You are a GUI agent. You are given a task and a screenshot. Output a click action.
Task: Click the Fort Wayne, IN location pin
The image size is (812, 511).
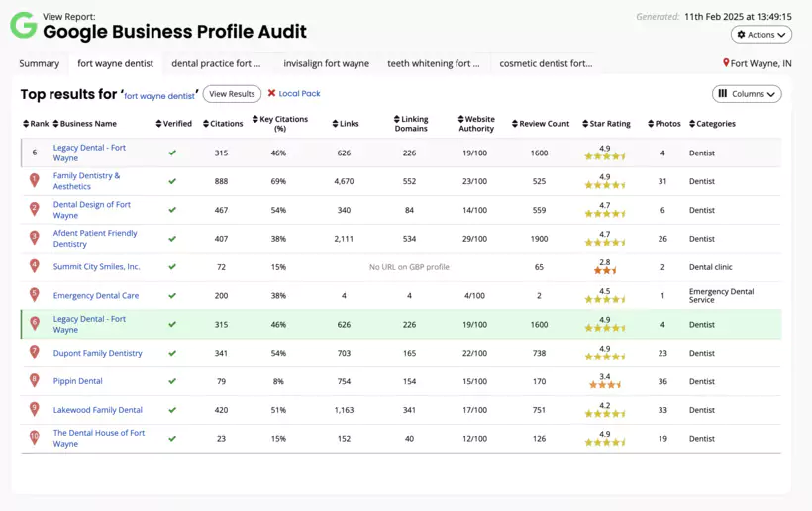(x=726, y=63)
